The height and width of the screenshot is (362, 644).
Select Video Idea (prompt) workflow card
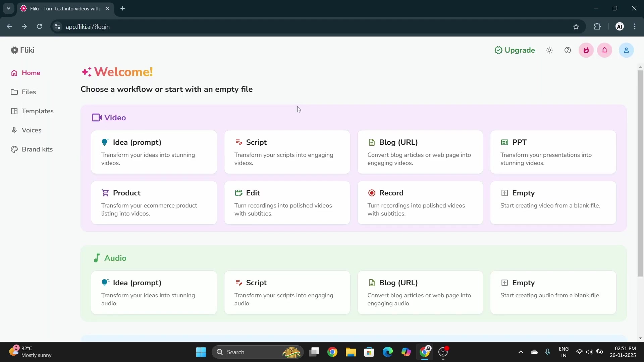154,152
